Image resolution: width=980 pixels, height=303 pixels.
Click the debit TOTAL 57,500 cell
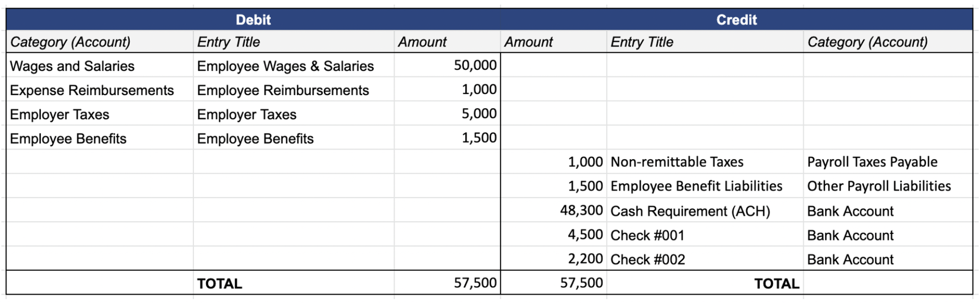pos(447,283)
